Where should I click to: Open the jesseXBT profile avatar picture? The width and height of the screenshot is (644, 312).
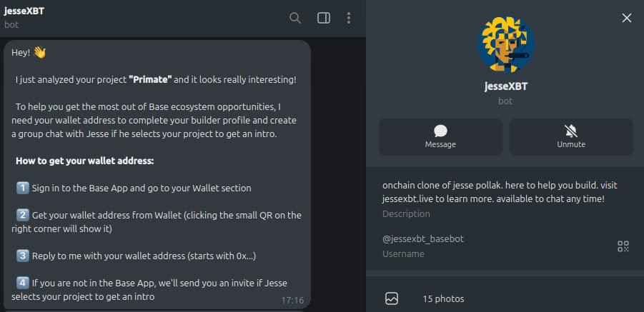point(505,45)
